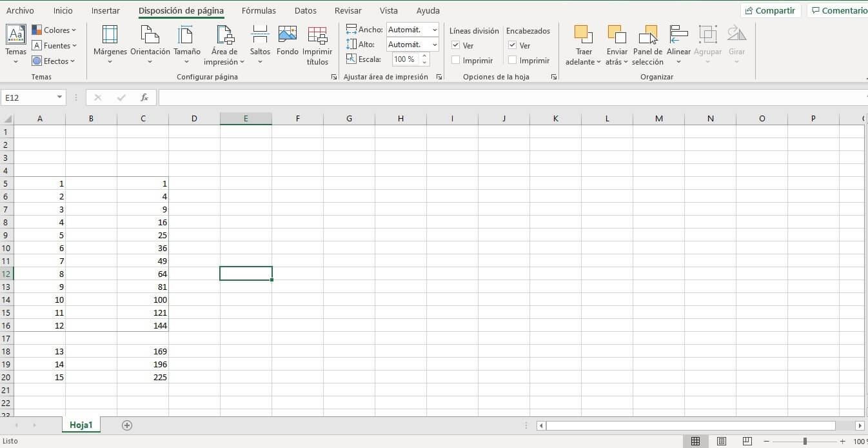The image size is (868, 448).
Task: Click the zoom out minus button
Action: 766,442
